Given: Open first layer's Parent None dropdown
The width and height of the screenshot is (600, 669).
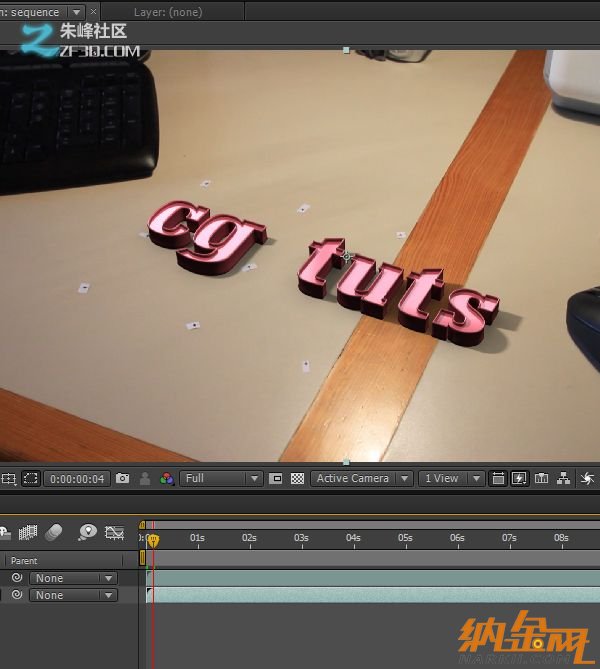Looking at the screenshot, I should (73, 578).
